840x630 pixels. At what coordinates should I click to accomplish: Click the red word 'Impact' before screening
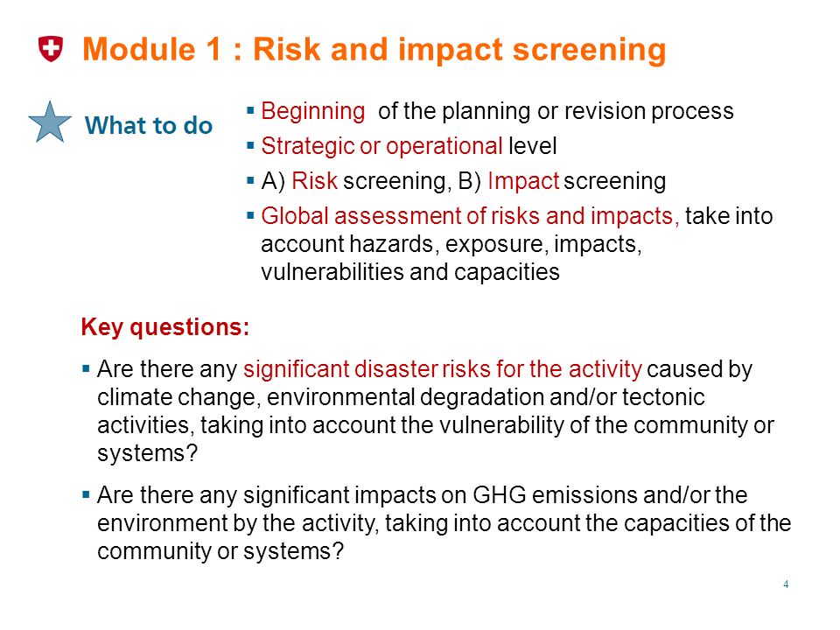click(x=523, y=181)
